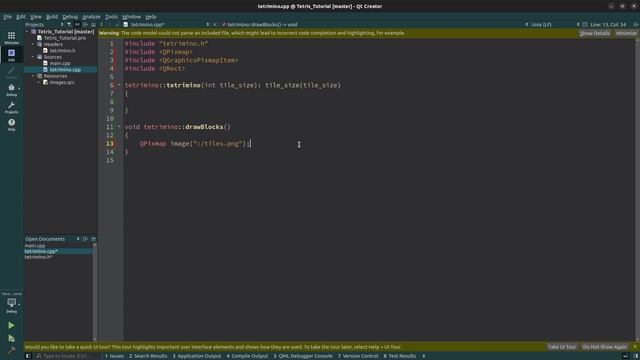Click the Open Documents vertical scrollbar

pos(95,292)
